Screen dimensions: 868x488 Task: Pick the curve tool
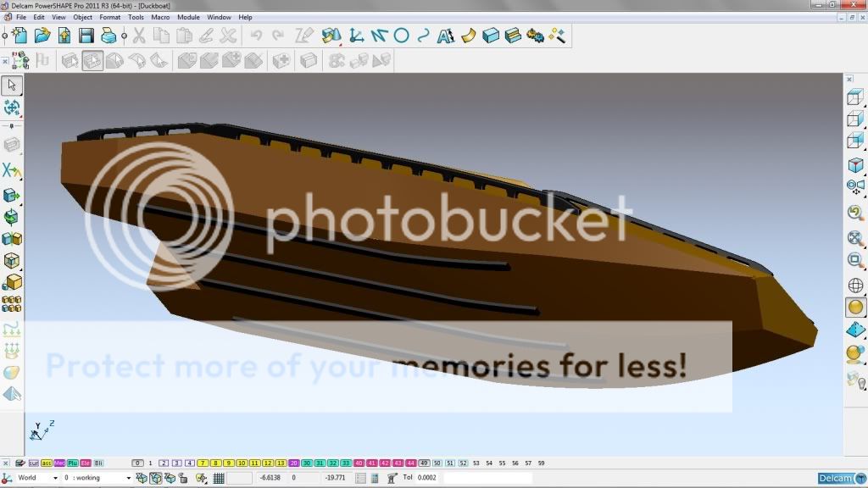(x=424, y=36)
